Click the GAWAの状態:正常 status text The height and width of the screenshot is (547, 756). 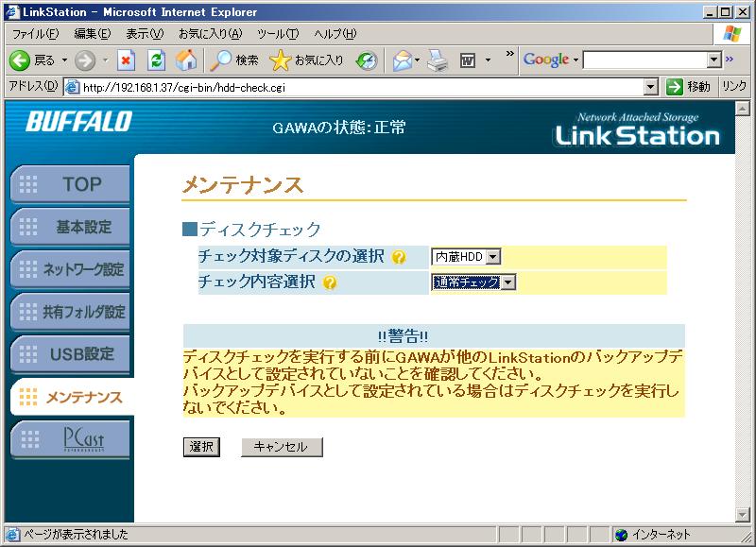pyautogui.click(x=339, y=128)
